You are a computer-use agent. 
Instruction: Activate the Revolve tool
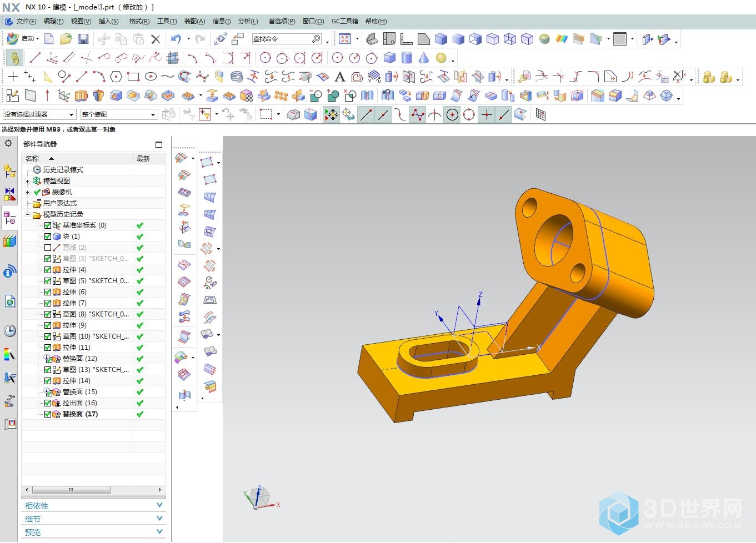(x=99, y=95)
